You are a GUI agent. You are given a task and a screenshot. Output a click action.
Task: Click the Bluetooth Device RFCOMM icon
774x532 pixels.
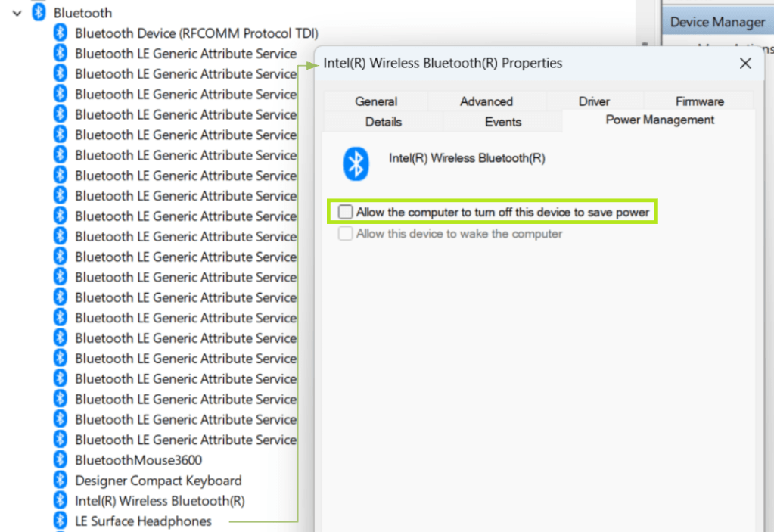[61, 33]
